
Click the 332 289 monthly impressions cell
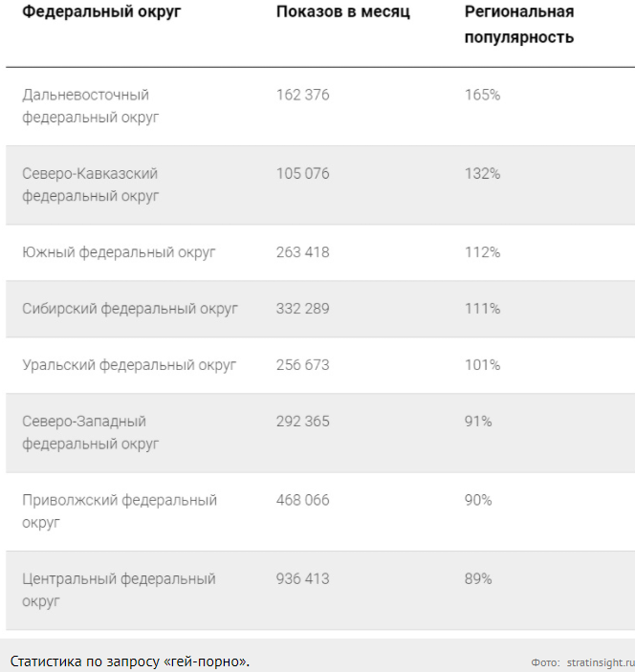pos(302,309)
